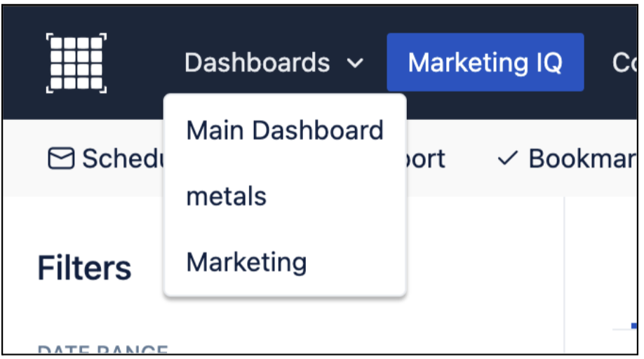Click the Dashboards menu label
Viewport: 644px width, 359px height.
(257, 63)
